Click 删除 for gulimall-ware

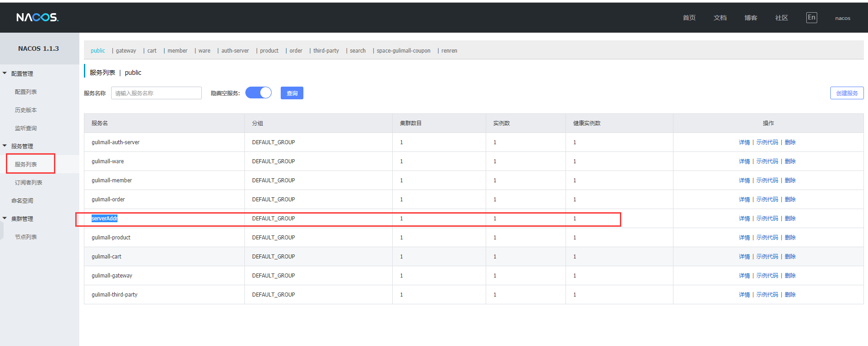click(x=790, y=161)
